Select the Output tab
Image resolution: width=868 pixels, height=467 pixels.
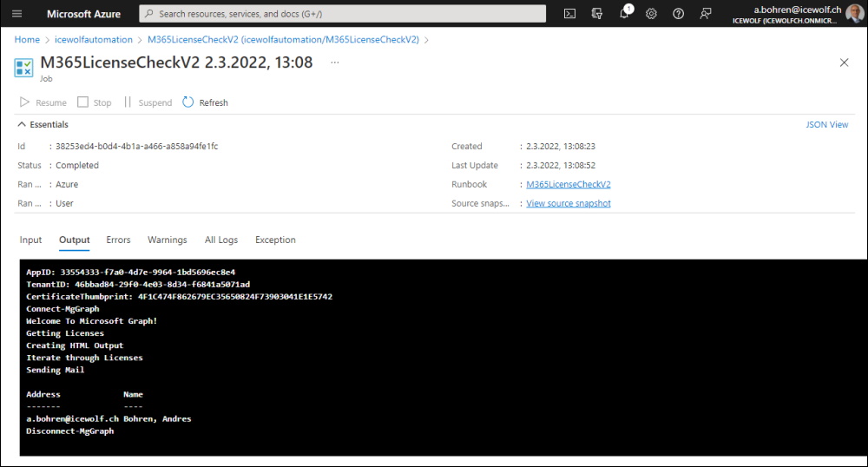click(x=74, y=240)
